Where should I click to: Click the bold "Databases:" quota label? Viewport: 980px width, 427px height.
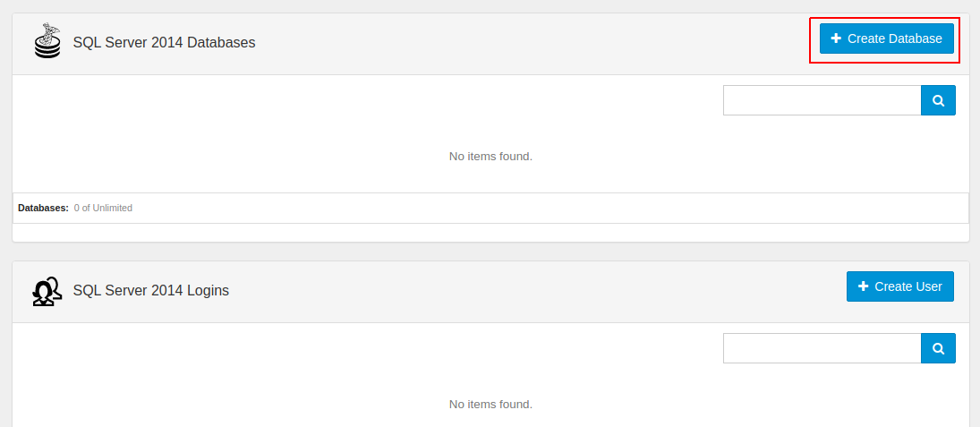(43, 209)
